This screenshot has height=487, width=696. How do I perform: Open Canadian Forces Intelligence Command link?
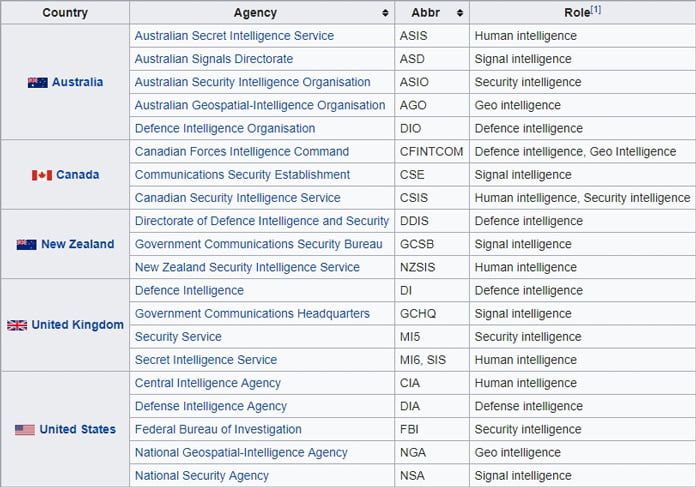(242, 152)
